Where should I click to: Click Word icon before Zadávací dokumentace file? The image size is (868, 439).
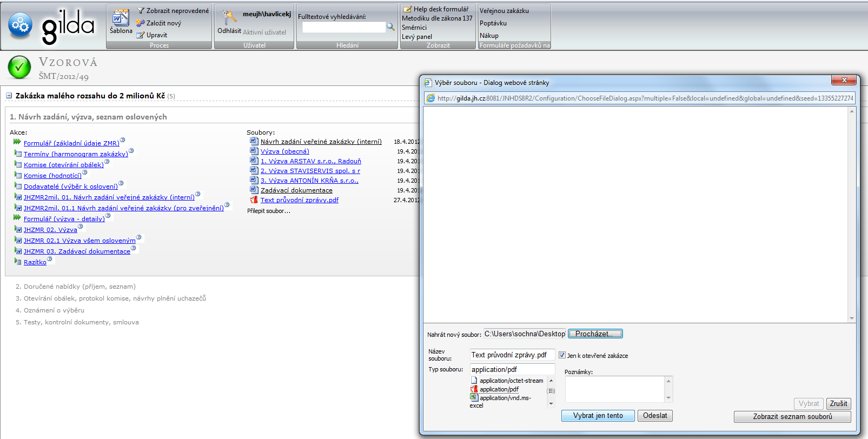[254, 190]
